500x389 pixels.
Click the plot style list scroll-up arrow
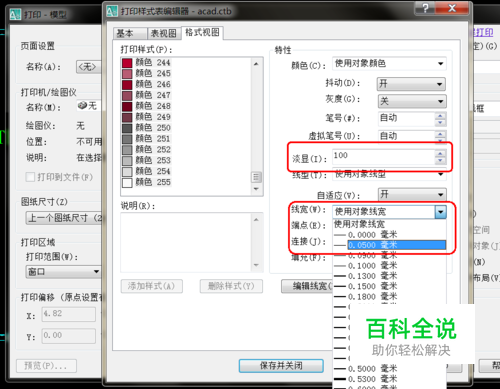click(x=256, y=64)
